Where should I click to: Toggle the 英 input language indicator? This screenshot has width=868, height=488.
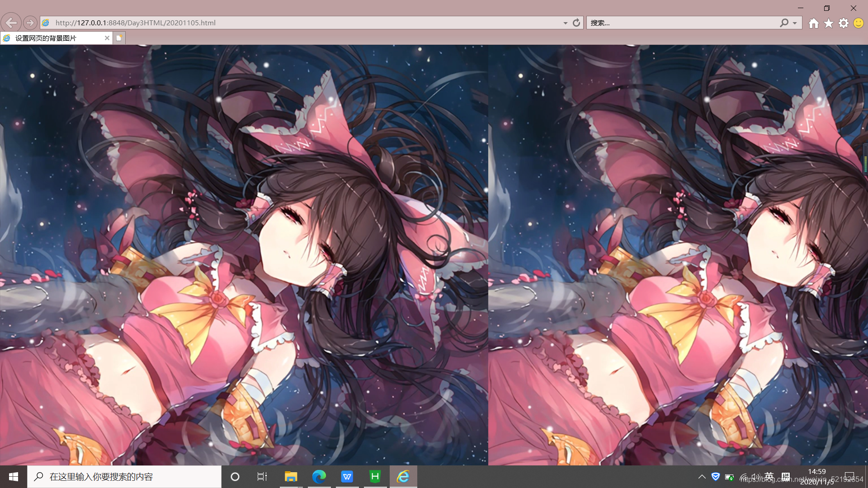coord(769,477)
